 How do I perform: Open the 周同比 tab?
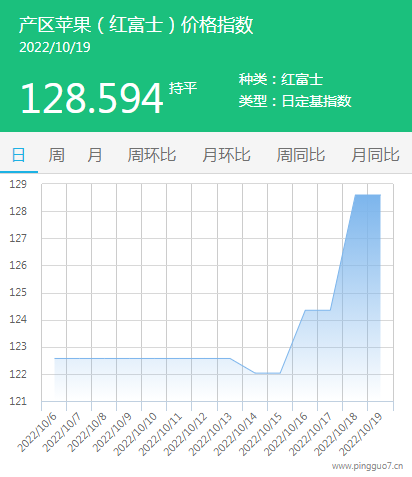tap(301, 155)
